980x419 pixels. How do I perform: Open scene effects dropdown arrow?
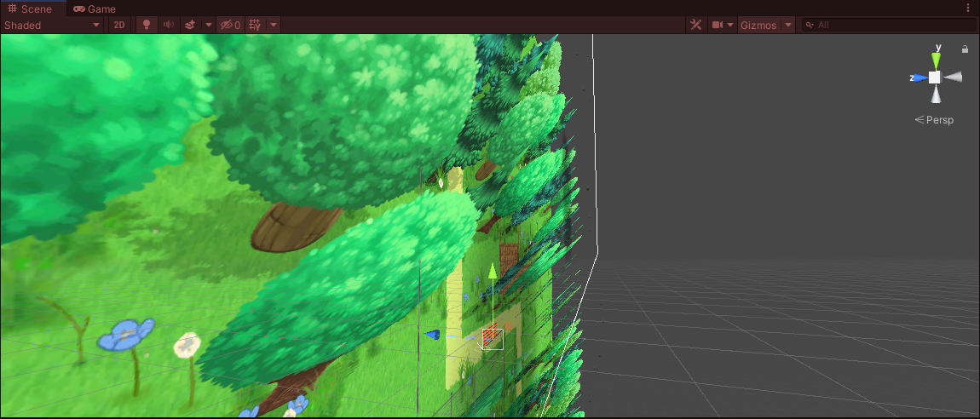click(208, 25)
